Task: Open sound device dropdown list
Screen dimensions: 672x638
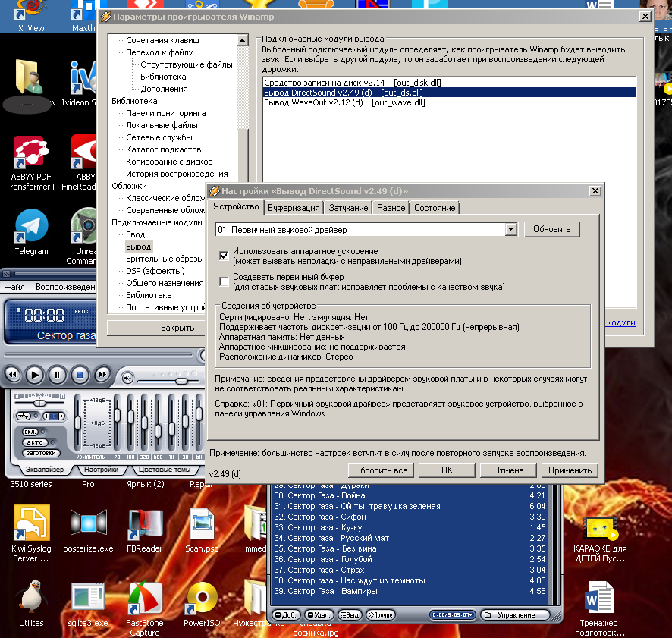Action: coord(510,229)
